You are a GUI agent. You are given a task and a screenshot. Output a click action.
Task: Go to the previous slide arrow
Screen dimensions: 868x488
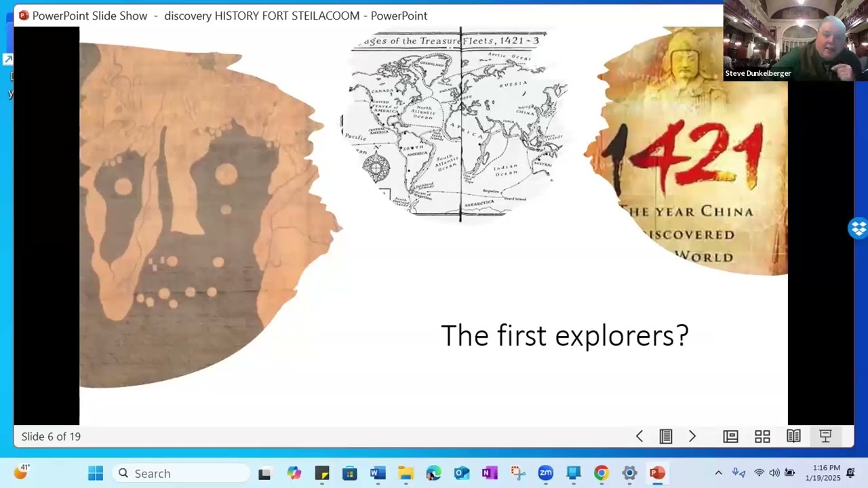(x=639, y=436)
